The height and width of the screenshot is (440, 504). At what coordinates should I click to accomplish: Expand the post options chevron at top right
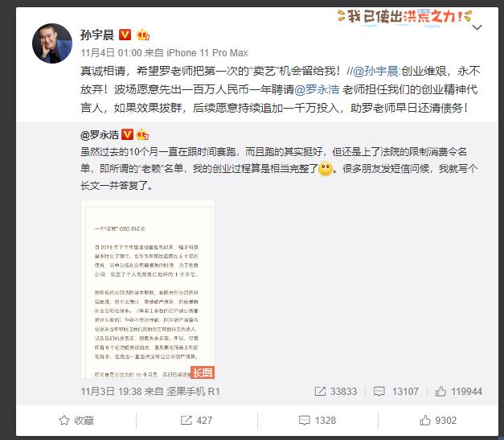click(x=477, y=27)
